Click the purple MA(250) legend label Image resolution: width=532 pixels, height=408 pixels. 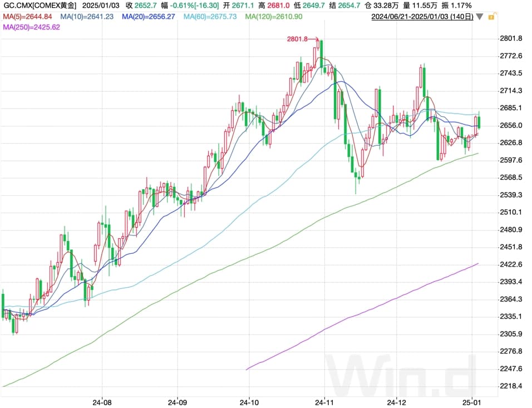click(31, 26)
